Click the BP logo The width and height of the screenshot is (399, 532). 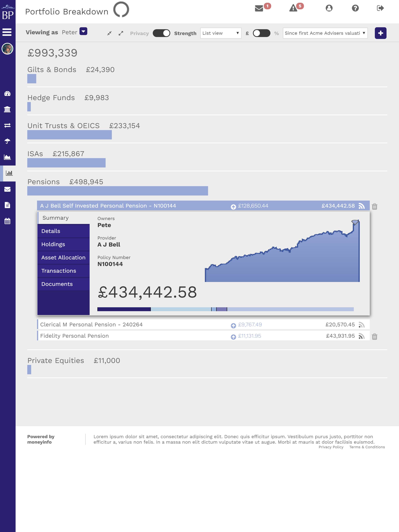click(x=8, y=12)
